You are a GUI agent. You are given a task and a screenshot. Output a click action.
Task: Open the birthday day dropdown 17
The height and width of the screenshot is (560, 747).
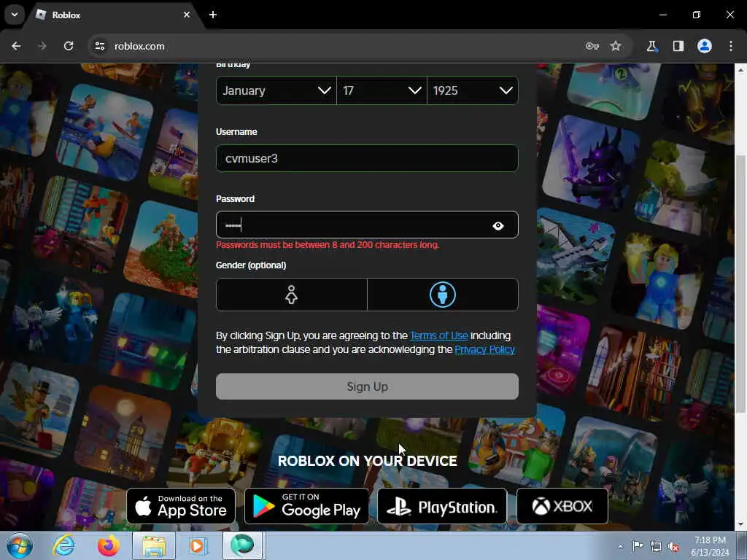click(x=382, y=90)
